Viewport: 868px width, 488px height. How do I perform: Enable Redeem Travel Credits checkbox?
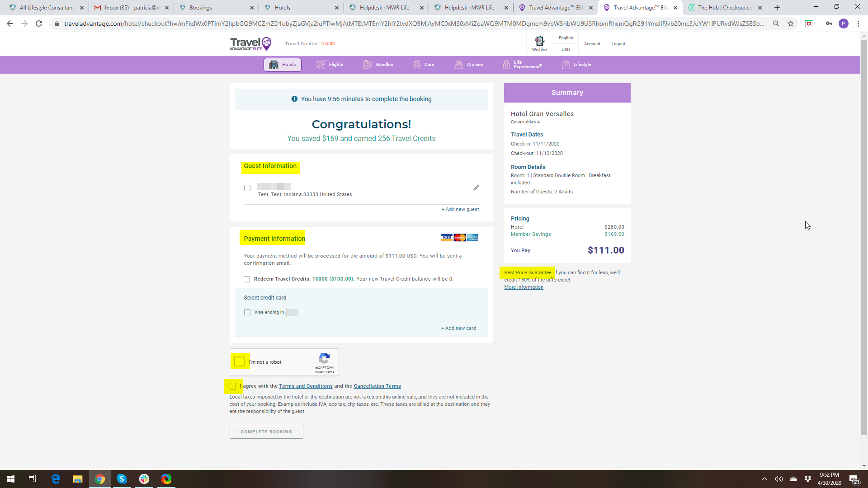247,279
